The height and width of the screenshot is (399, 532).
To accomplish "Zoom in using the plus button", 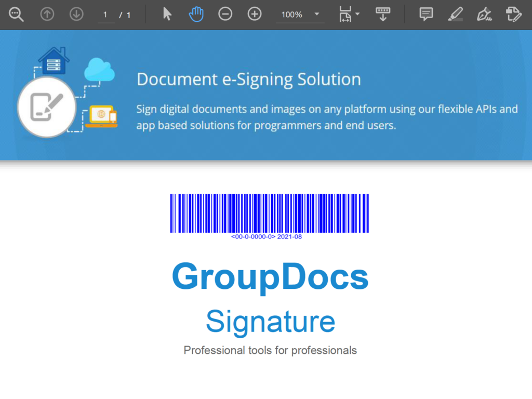I will pos(254,15).
